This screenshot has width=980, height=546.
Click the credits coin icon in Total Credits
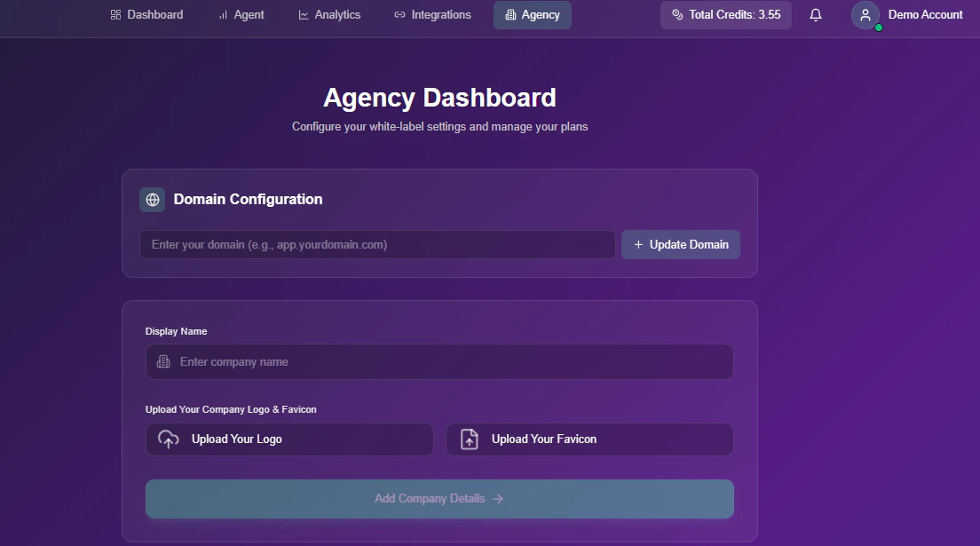[676, 14]
